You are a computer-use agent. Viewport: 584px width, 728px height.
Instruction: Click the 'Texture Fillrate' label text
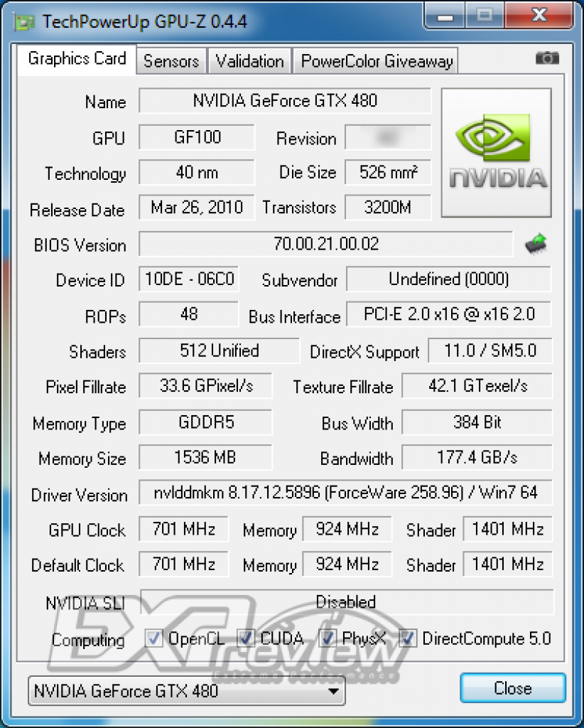[x=342, y=387]
